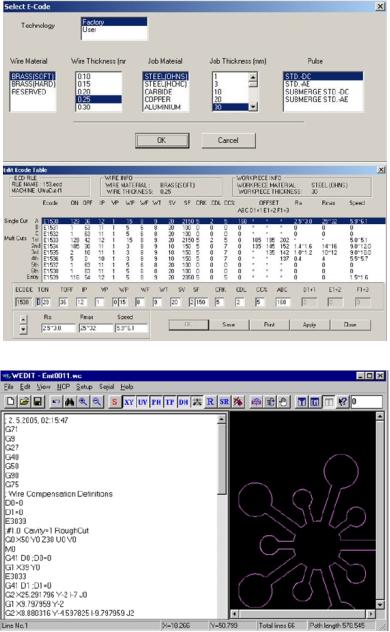Screen dimensions: 390x632
Task: Click the TOFF input field
Action: [64, 301]
